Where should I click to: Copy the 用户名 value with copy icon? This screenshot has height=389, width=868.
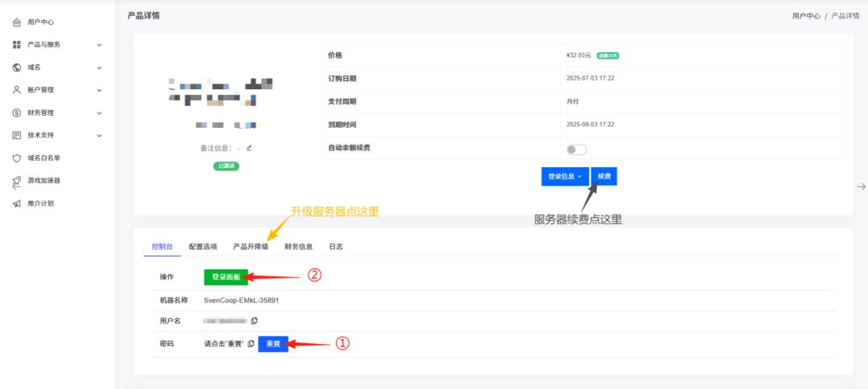click(x=254, y=321)
